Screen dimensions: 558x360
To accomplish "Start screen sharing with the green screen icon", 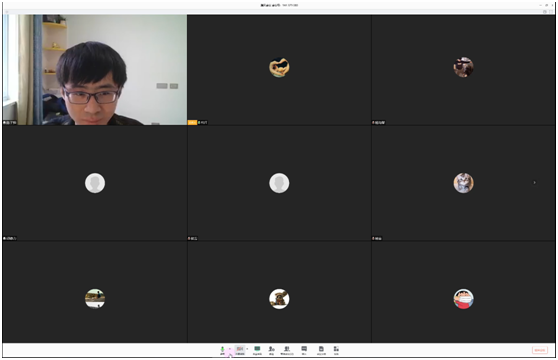I will pyautogui.click(x=257, y=350).
